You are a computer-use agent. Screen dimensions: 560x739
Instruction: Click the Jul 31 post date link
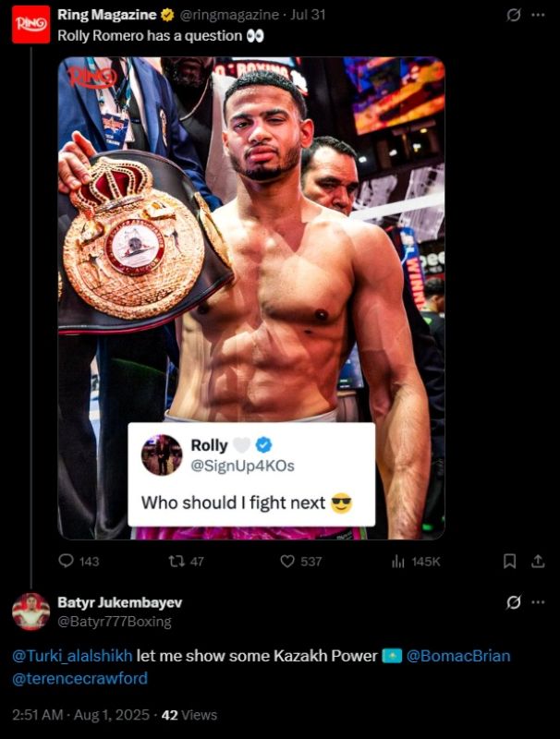(308, 15)
